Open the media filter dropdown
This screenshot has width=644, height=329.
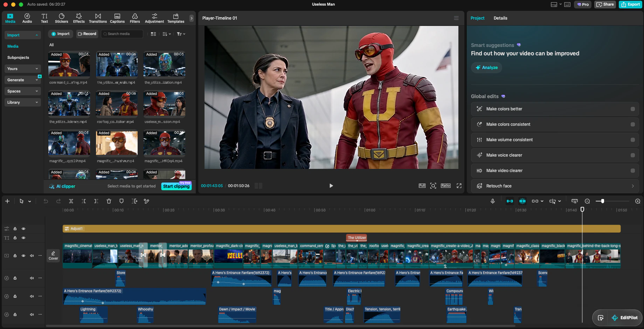[x=181, y=34]
